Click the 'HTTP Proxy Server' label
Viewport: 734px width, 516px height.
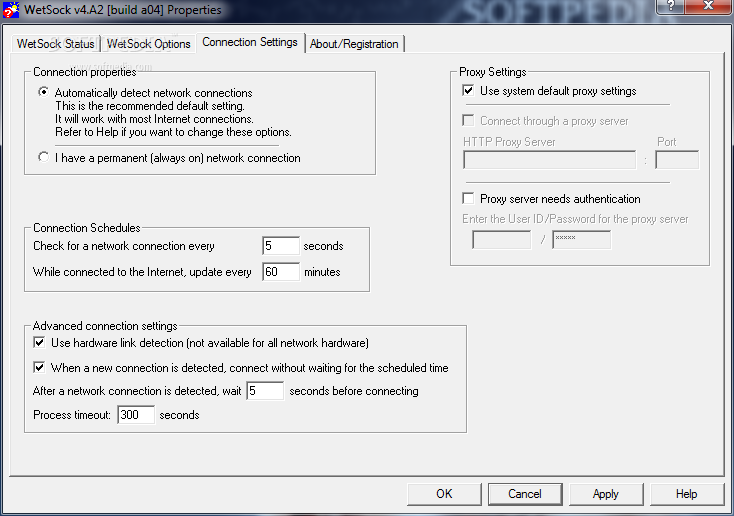[509, 142]
